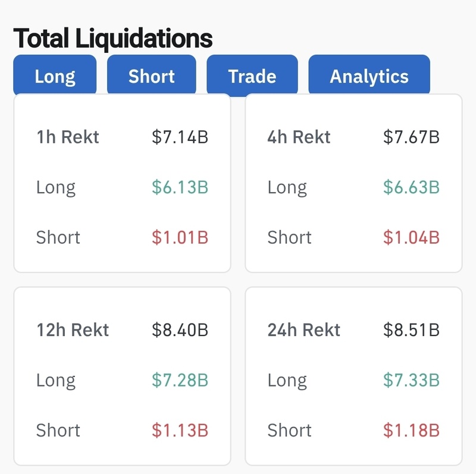Click the 12h Long amount $7.28B
The height and width of the screenshot is (474, 476).
point(180,380)
